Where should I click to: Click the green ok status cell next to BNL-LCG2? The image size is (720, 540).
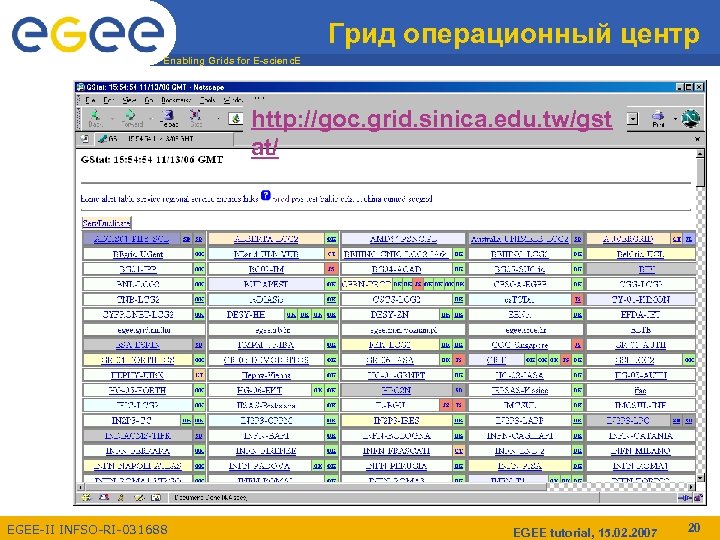click(199, 284)
